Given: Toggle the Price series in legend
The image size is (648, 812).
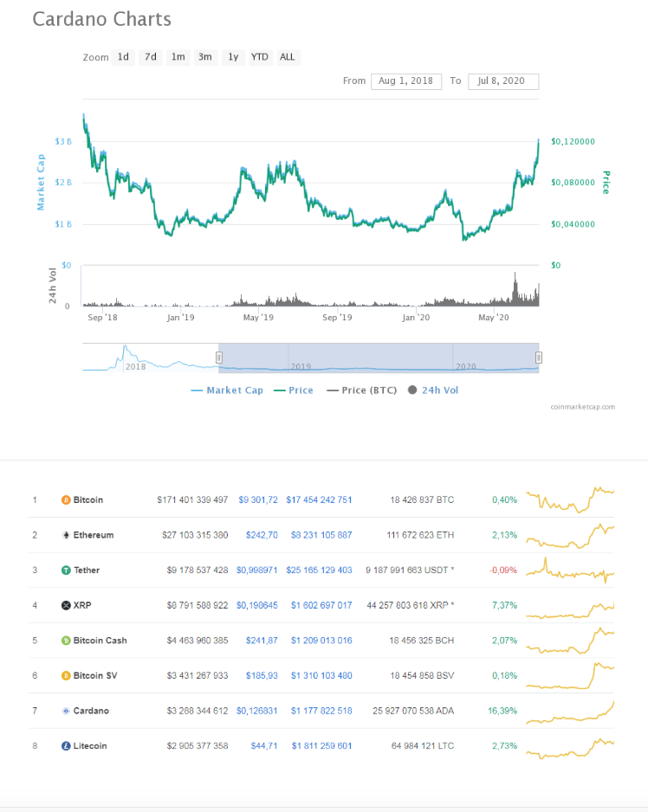Looking at the screenshot, I should (x=294, y=390).
